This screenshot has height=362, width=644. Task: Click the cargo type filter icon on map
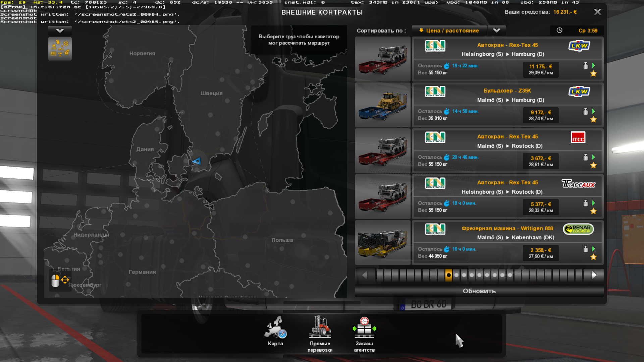pos(60,49)
